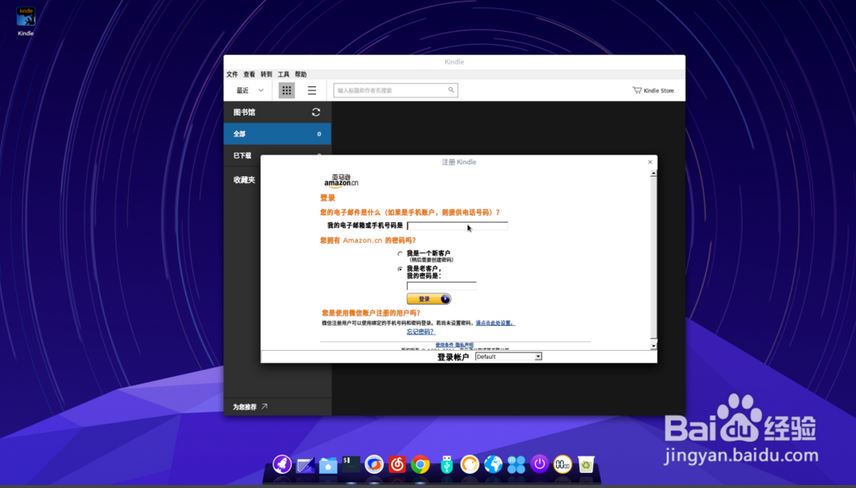Click the search magnifier icon
856x488 pixels.
tap(451, 90)
